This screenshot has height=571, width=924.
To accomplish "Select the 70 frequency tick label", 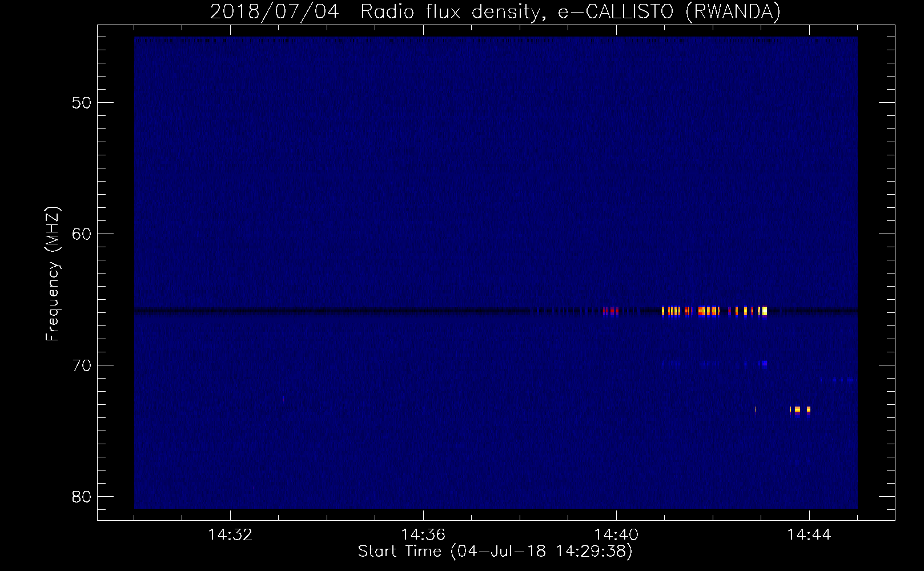I will (82, 365).
